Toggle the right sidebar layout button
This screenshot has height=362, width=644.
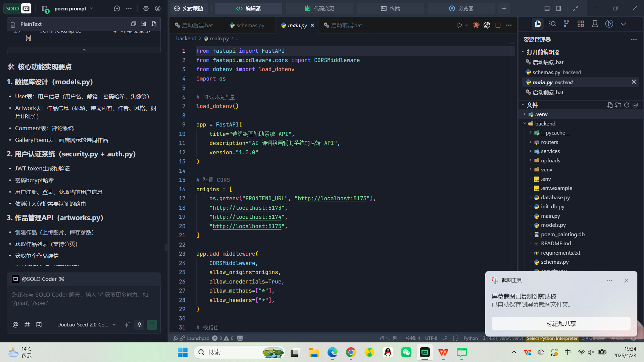559,8
